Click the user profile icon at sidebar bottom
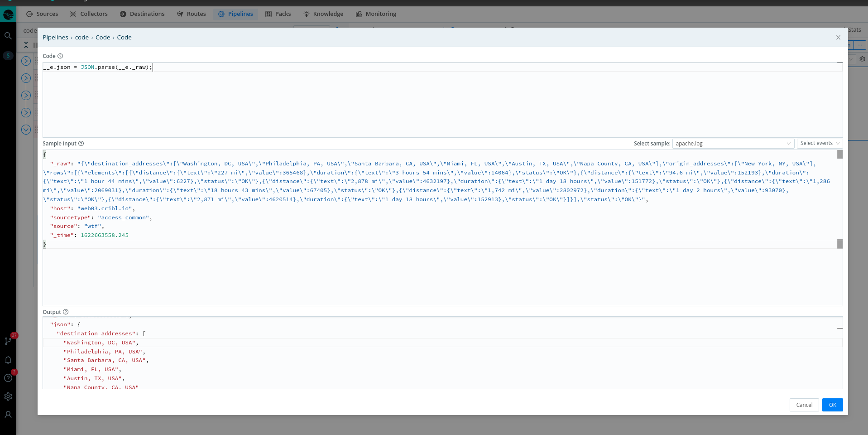 pos(8,415)
